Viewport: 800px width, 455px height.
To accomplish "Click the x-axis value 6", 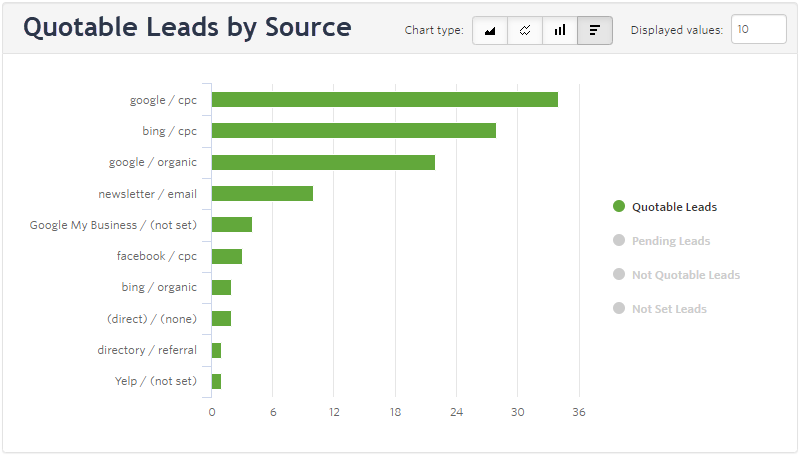I will 273,412.
